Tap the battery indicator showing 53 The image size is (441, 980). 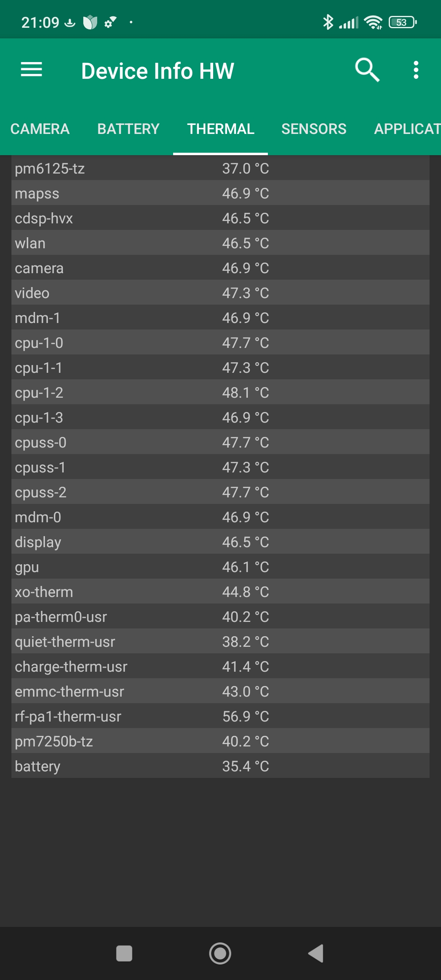403,22
